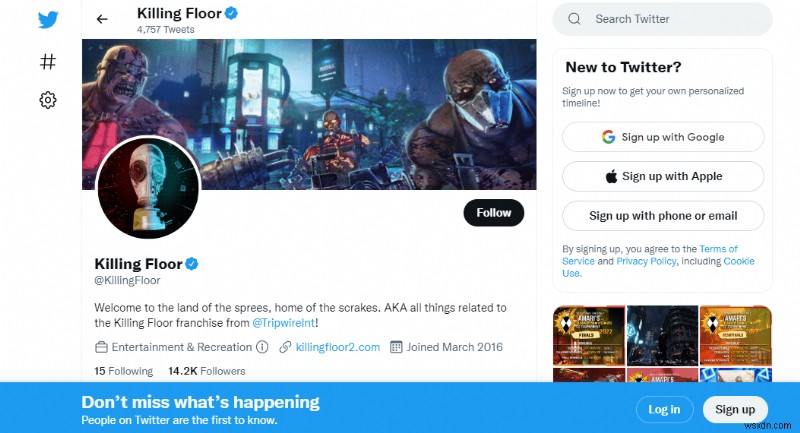Sign up with phone or email
The height and width of the screenshot is (433, 800).
(663, 215)
